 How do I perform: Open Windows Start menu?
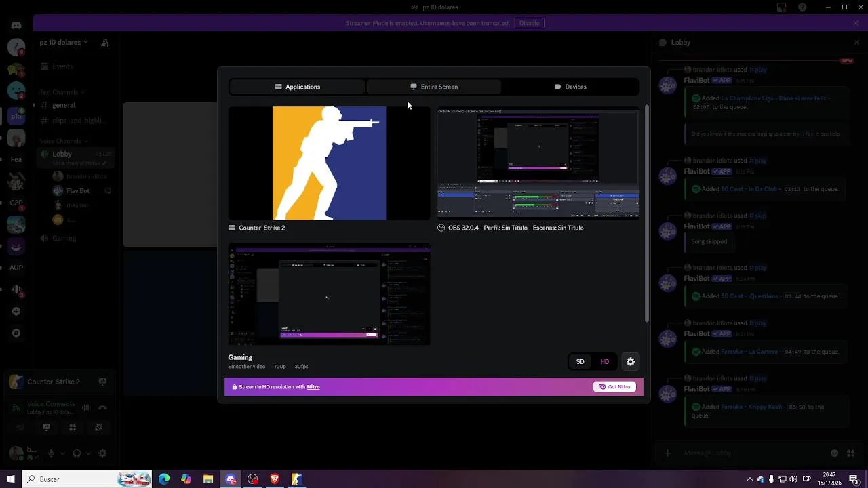(x=10, y=479)
